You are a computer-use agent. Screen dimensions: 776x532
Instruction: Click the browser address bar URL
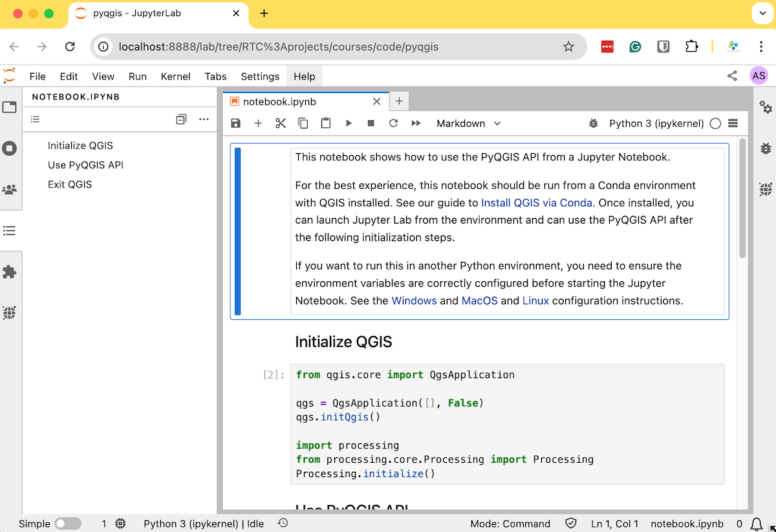coord(279,47)
